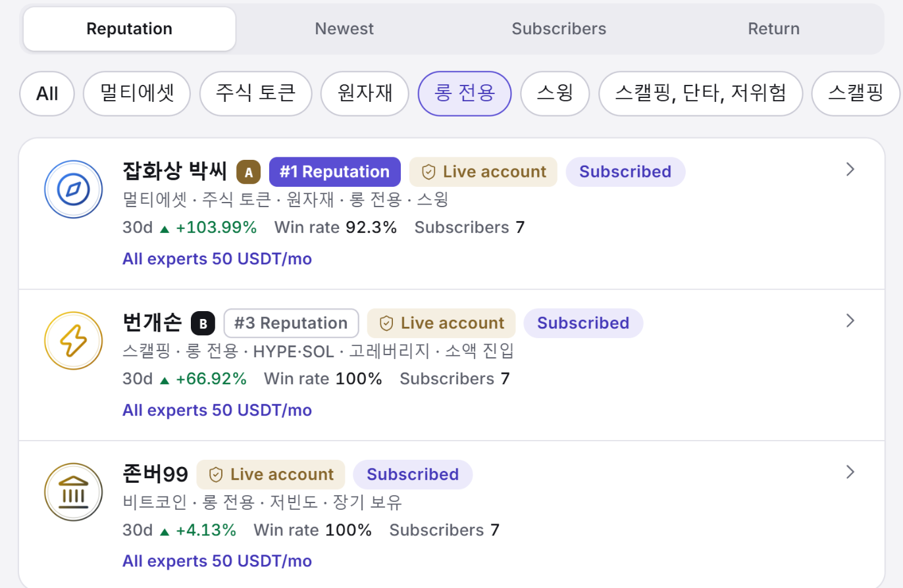Click the black B grade badge

pos(203,324)
